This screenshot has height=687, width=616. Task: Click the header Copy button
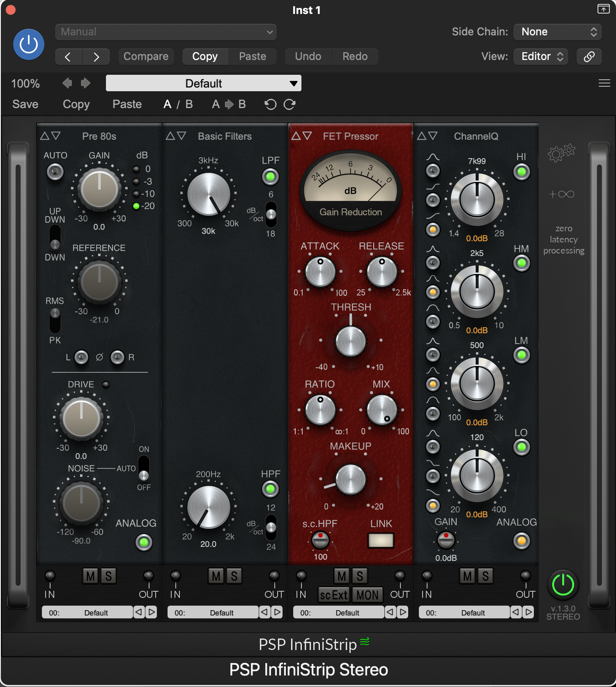[205, 57]
